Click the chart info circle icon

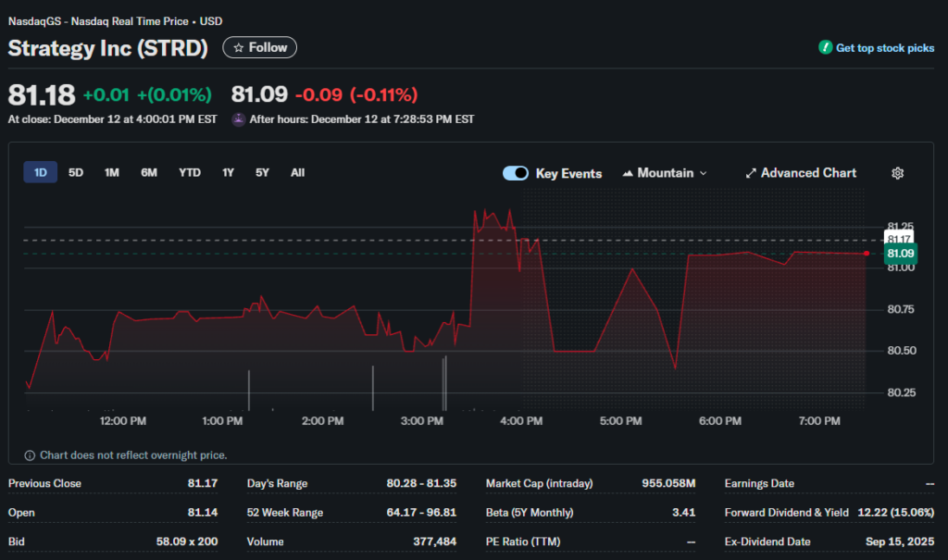click(x=30, y=455)
